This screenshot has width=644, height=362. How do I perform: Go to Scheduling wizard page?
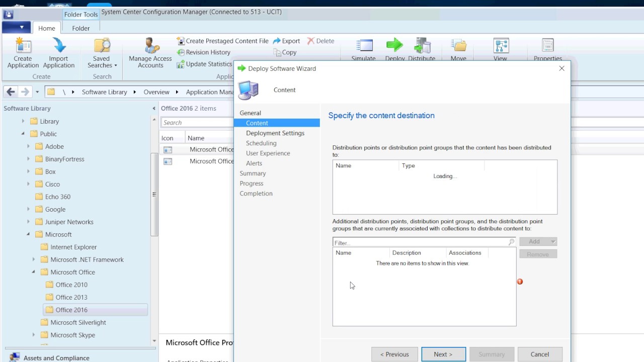[x=261, y=143]
